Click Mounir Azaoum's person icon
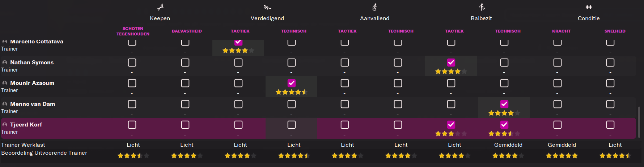The width and height of the screenshot is (644, 167). click(5, 83)
